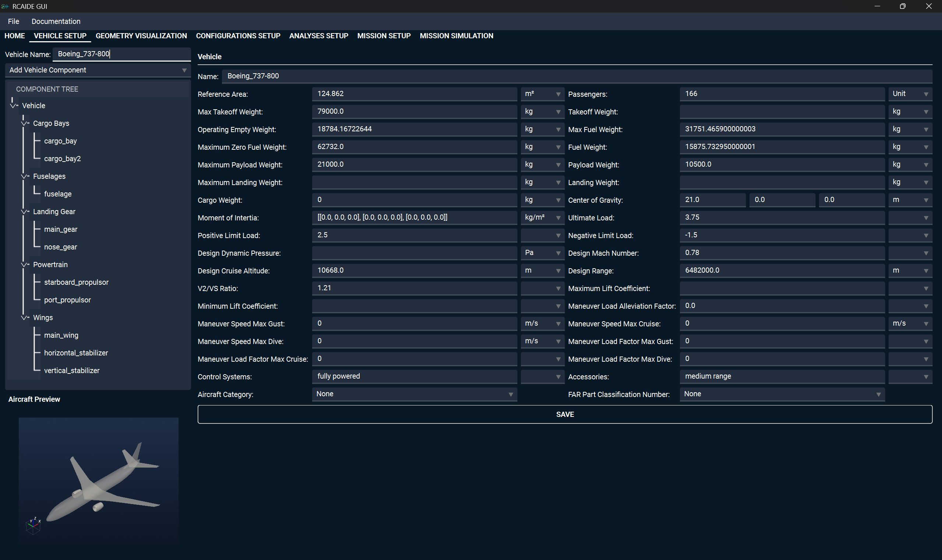Open the MISSION SIMULATION tab

[456, 36]
